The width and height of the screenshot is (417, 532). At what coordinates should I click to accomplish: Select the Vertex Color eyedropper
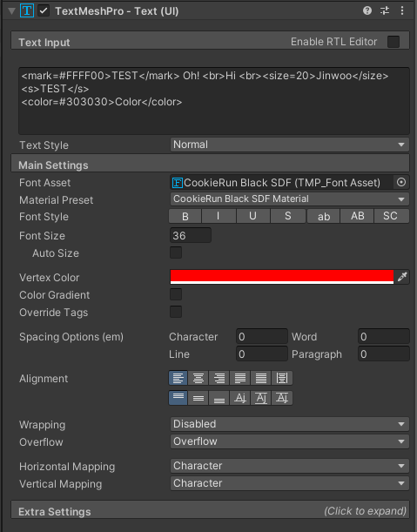(x=402, y=277)
